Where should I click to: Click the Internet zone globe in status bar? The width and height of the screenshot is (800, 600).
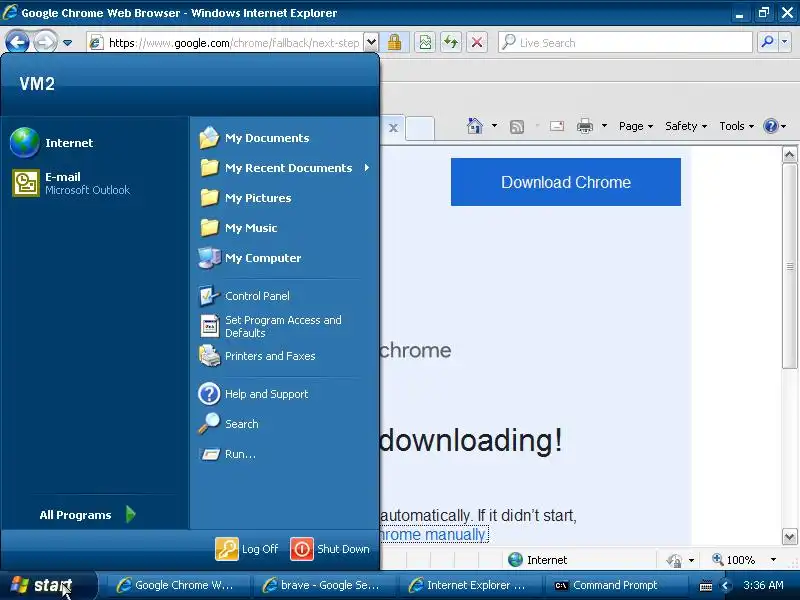pyautogui.click(x=515, y=560)
